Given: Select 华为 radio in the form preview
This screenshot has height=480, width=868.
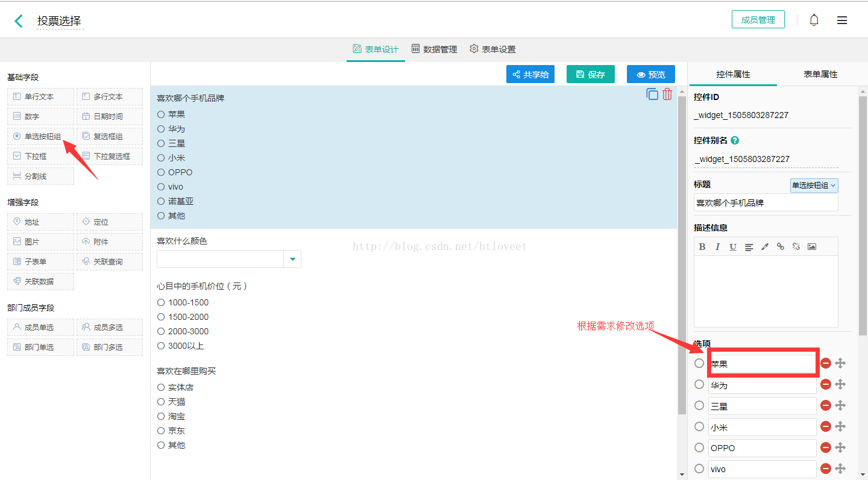Looking at the screenshot, I should pos(161,129).
